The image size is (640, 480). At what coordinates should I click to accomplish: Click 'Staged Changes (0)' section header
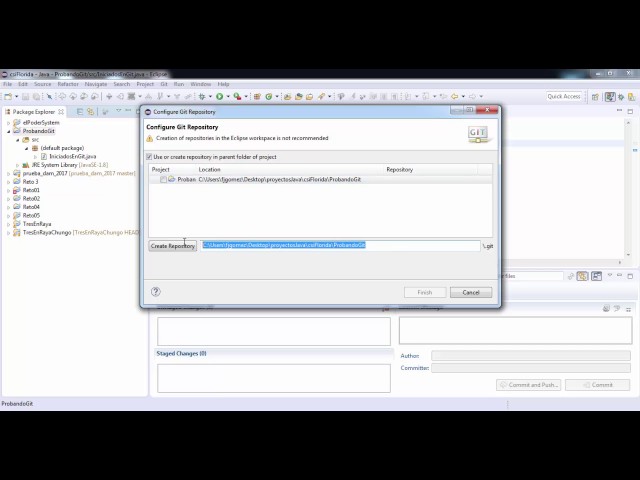[x=182, y=353]
